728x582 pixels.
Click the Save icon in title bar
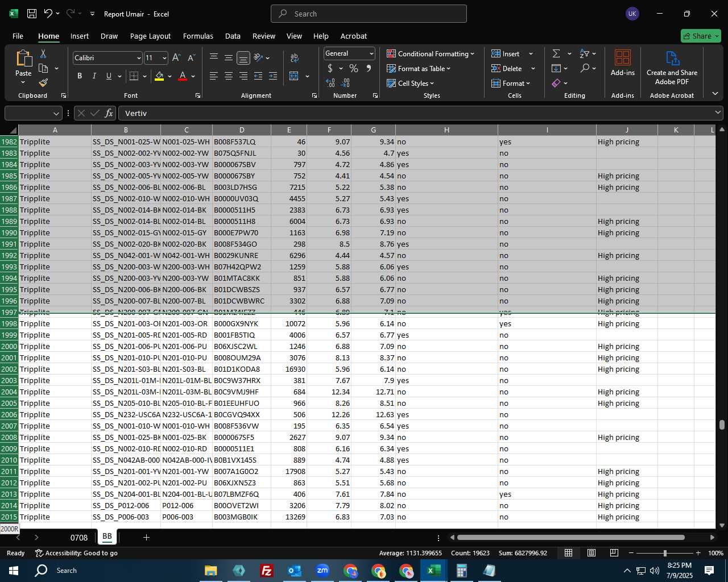pos(32,14)
